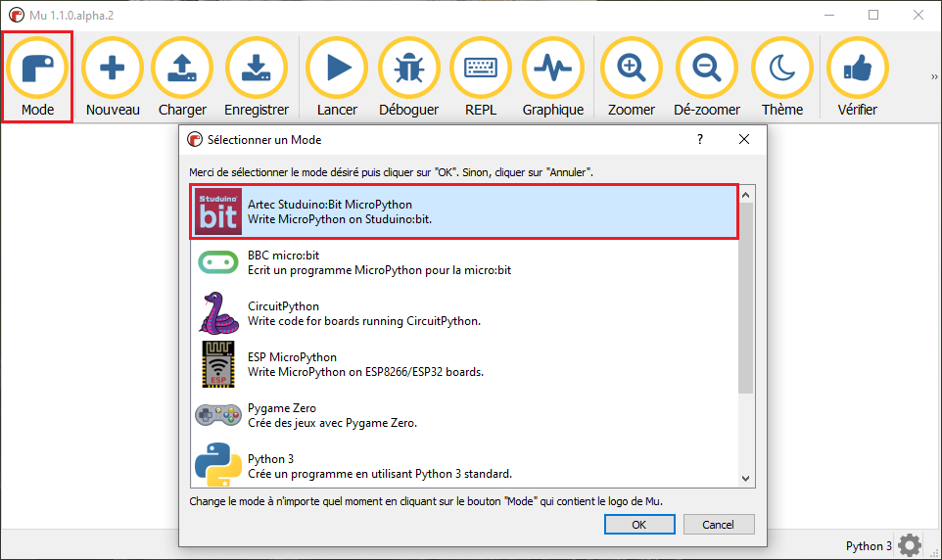Image resolution: width=942 pixels, height=560 pixels.
Task: Click the ESP board chip icon
Action: point(218,364)
